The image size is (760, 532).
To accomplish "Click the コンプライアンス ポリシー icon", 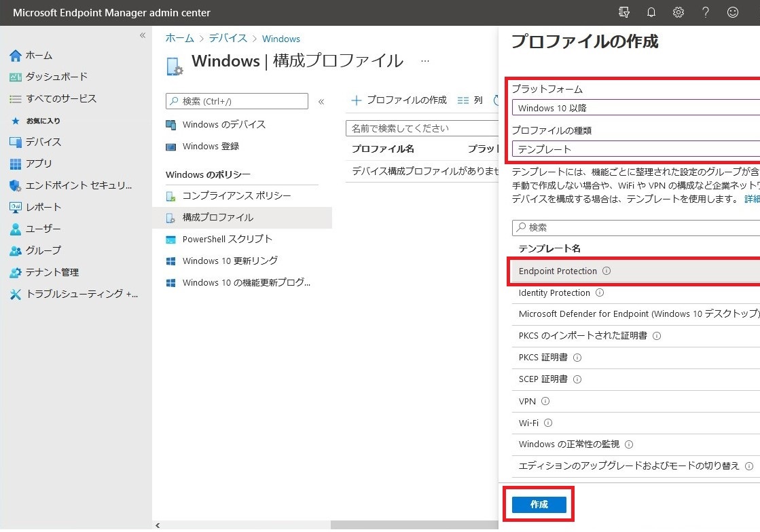I will click(x=170, y=196).
